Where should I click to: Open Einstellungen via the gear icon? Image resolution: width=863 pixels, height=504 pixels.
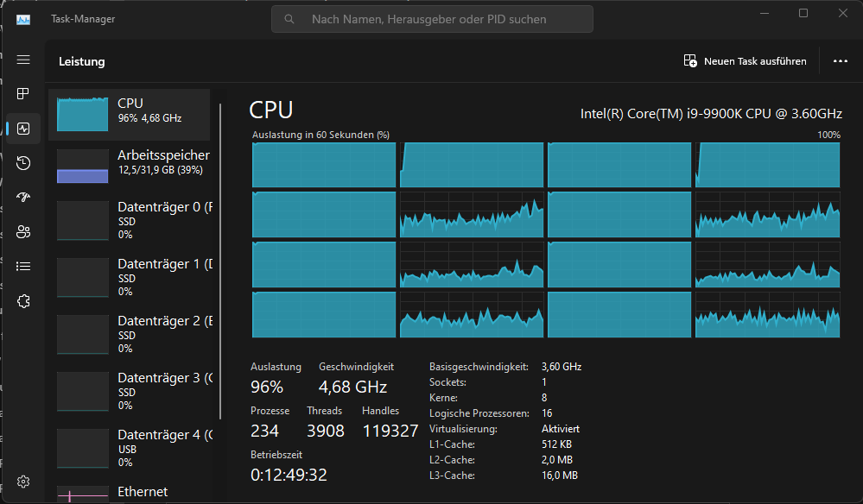(x=23, y=482)
